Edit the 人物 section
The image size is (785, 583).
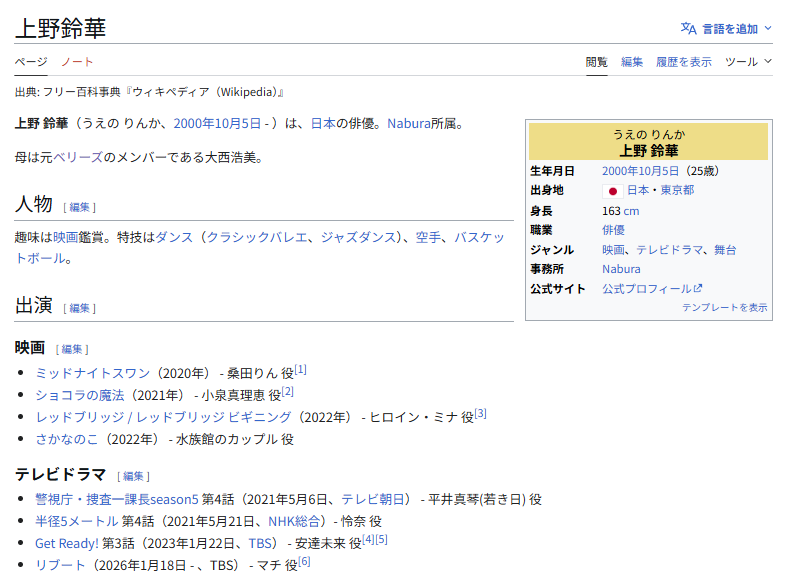tap(80, 207)
